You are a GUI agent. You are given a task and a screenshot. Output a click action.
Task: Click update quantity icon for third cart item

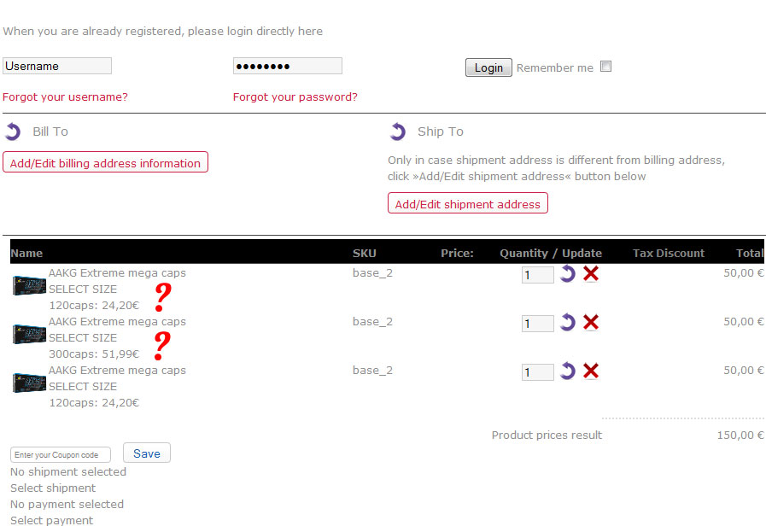568,371
